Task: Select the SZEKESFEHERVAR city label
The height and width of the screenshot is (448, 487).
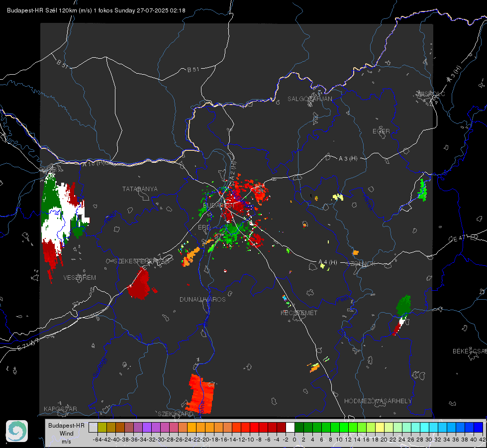Action: click(x=143, y=261)
